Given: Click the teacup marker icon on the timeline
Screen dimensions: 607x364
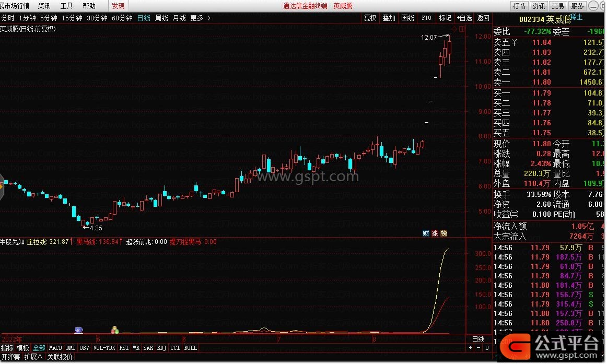Looking at the screenshot, I should [78, 330].
